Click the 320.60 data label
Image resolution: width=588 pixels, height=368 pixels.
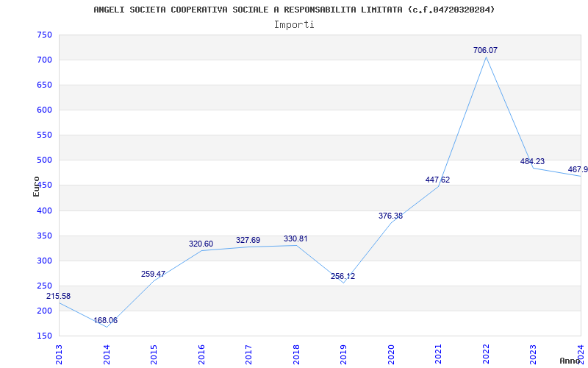[x=201, y=244]
